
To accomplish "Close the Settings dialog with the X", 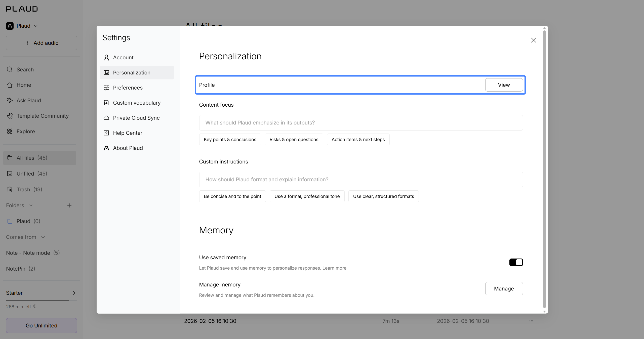I will coord(533,40).
